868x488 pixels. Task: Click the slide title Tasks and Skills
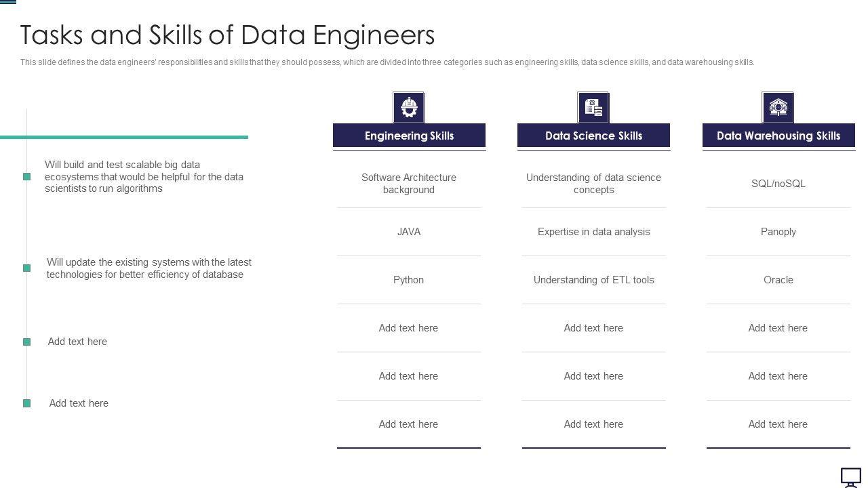tap(227, 35)
